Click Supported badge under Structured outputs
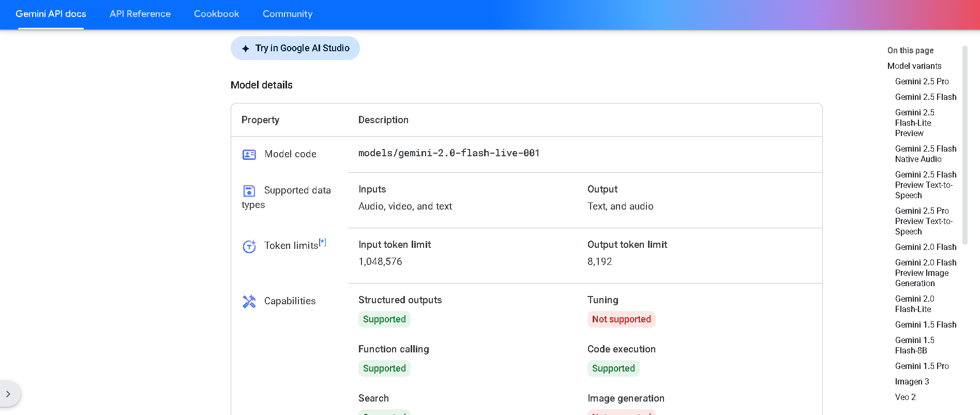Viewport: 980px width, 415px height. [x=384, y=319]
